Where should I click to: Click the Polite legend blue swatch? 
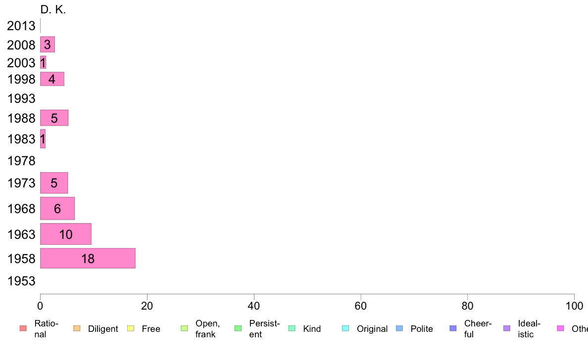click(399, 328)
